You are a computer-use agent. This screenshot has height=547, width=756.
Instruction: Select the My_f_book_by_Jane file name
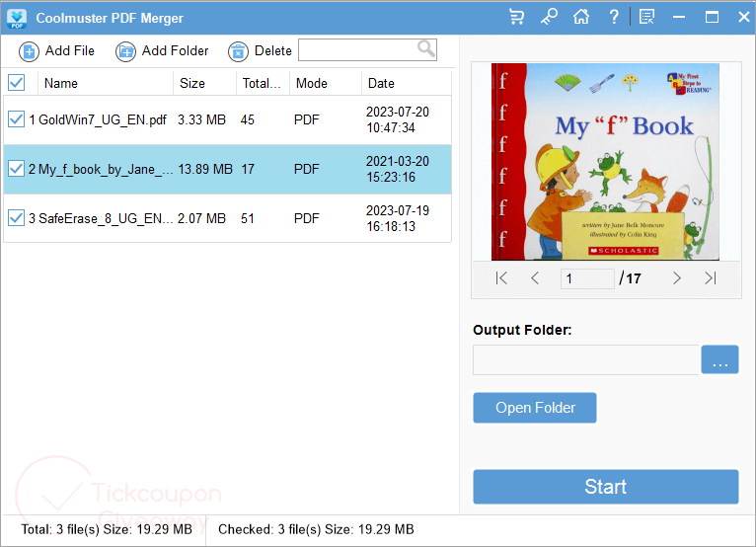(105, 169)
